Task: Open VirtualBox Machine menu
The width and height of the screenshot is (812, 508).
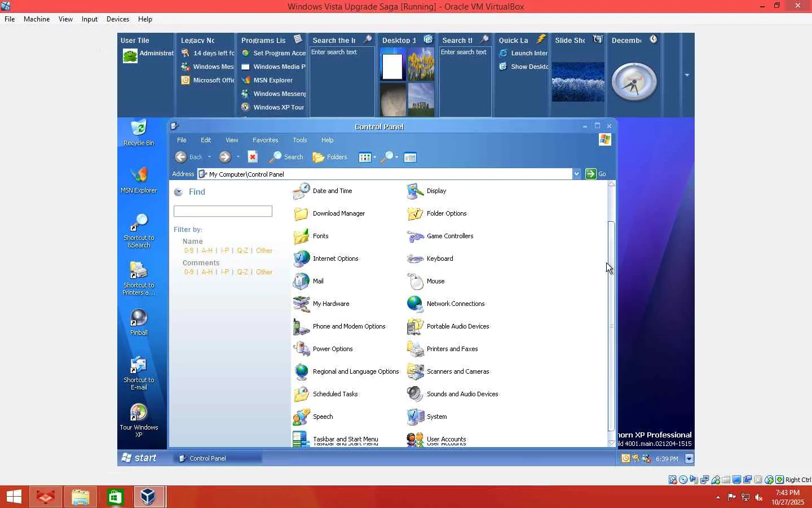Action: click(x=37, y=19)
